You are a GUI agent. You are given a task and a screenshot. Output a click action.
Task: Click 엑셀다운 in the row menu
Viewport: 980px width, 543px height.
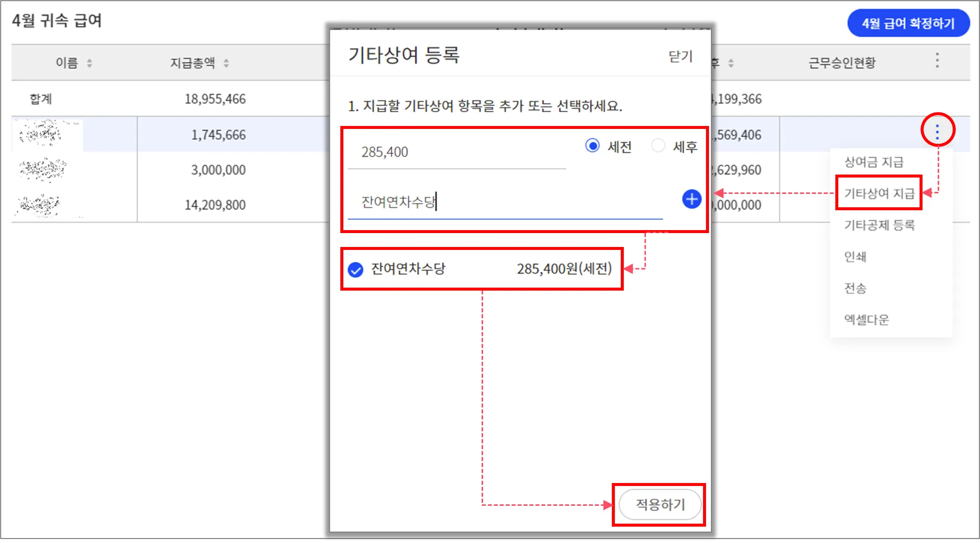click(x=866, y=320)
